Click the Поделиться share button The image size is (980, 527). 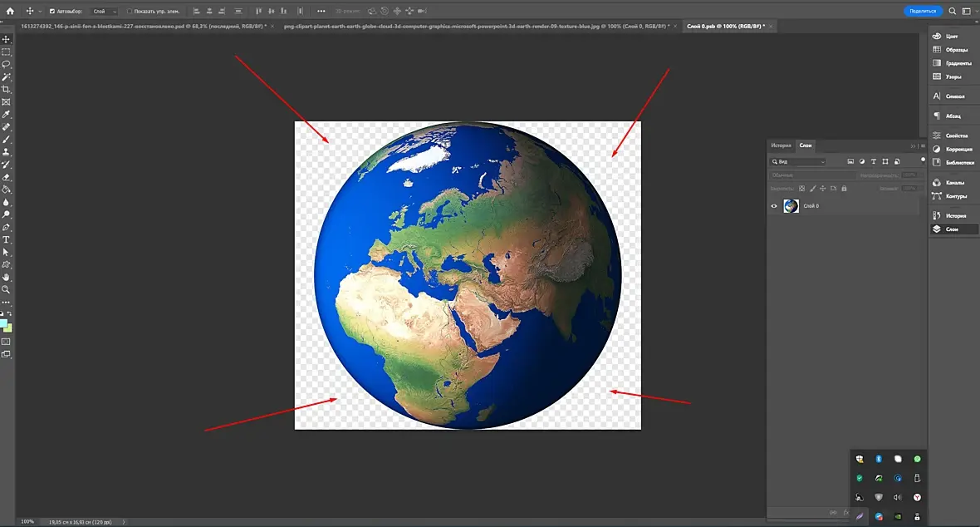[x=923, y=11]
